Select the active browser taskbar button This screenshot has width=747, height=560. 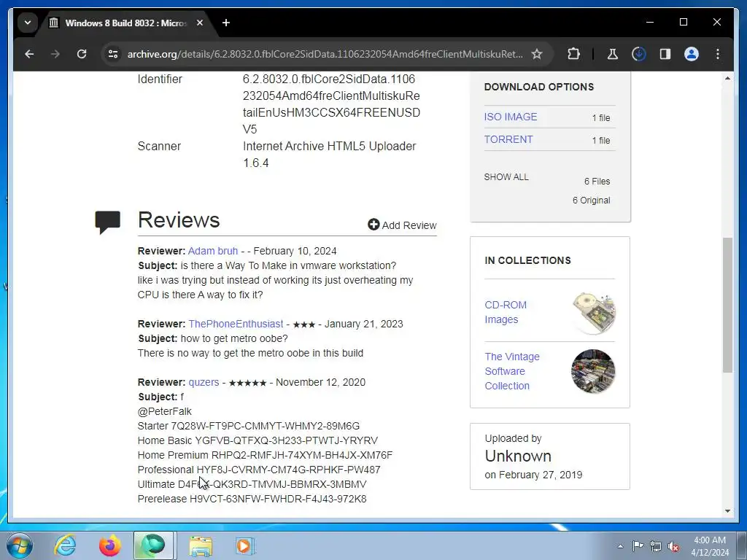[x=153, y=545]
